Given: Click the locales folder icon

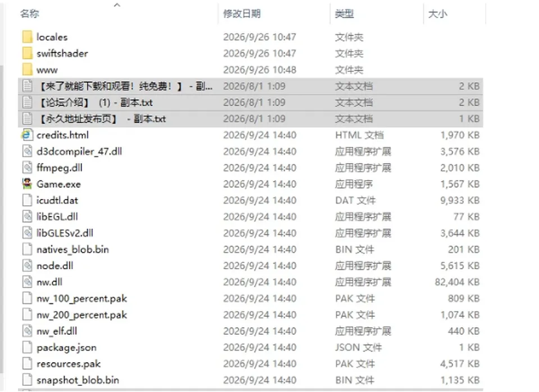Looking at the screenshot, I should click(x=27, y=36).
